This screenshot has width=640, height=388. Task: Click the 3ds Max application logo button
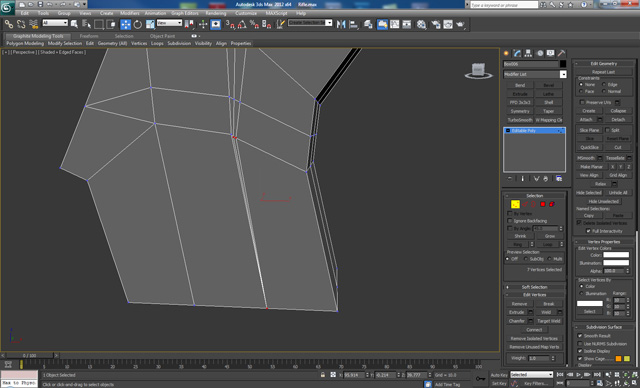pyautogui.click(x=7, y=7)
